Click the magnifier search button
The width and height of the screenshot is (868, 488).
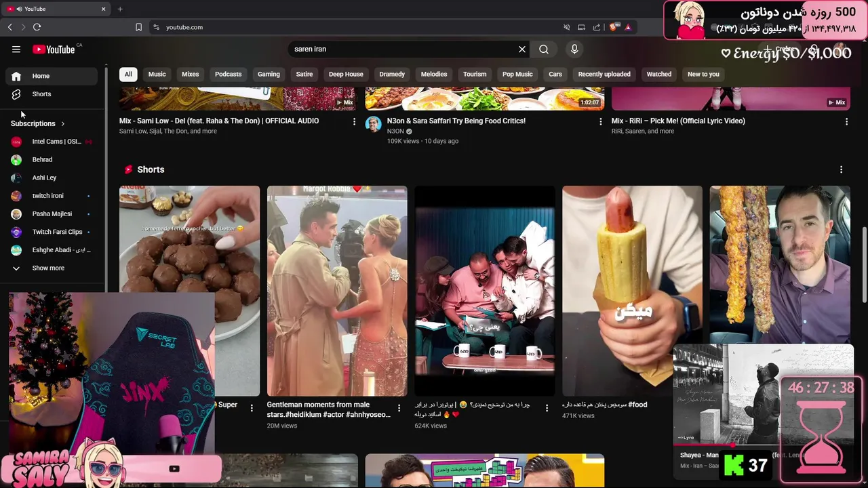[544, 49]
